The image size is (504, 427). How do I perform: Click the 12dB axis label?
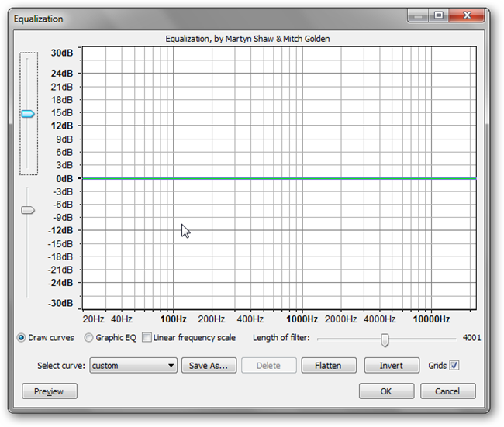[x=62, y=126]
